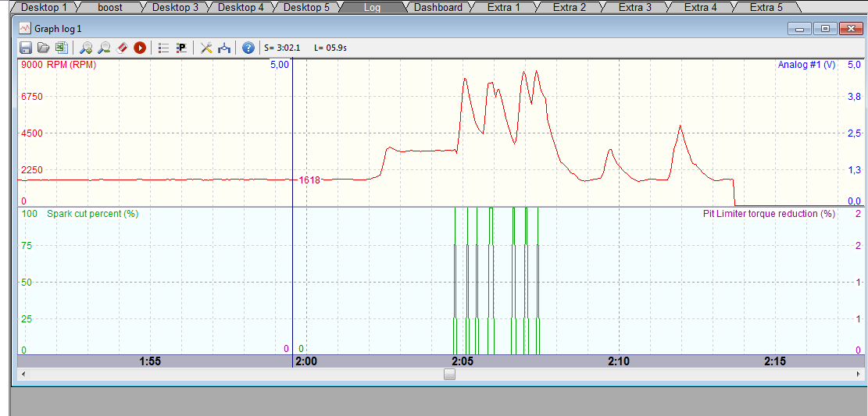868x416 pixels.
Task: Click the Save log disk icon
Action: click(26, 48)
